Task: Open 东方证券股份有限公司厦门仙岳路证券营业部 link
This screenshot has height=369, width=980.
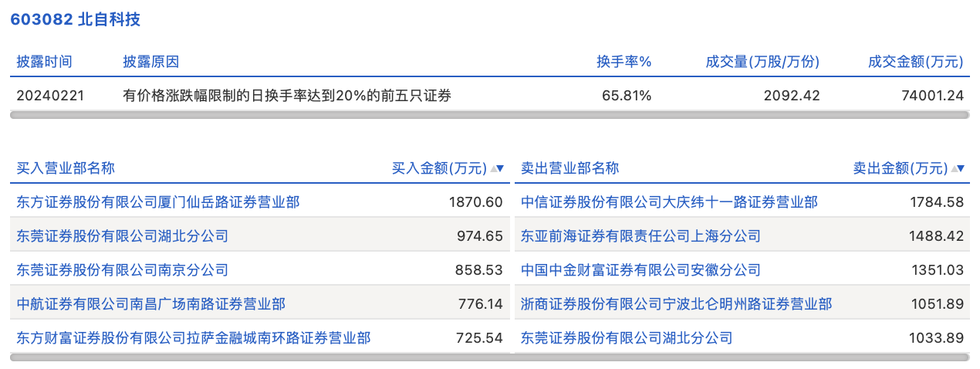Action: tap(158, 202)
